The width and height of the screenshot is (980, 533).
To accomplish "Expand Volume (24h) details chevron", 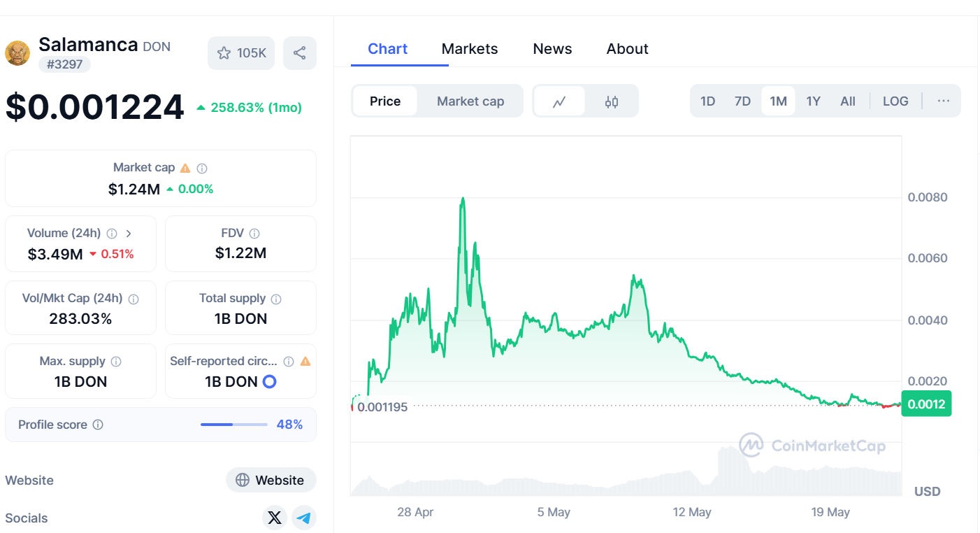I will pos(129,234).
